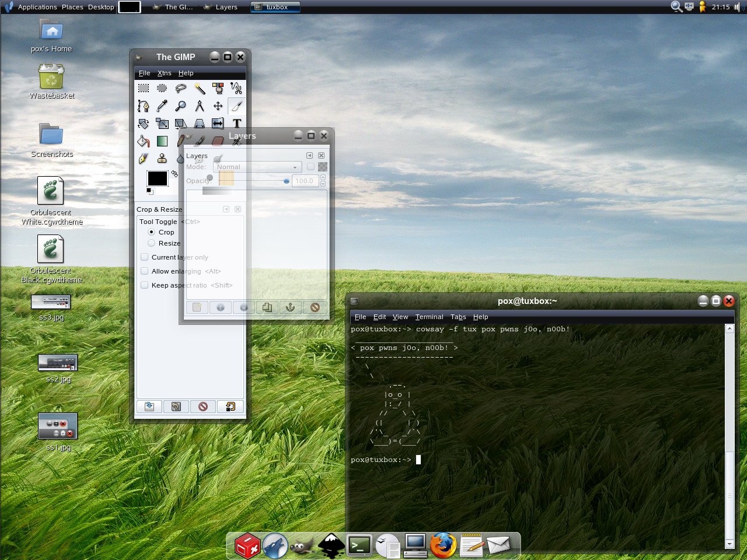Launch Firefox from the dock
Screen dimensions: 747x560
pos(444,546)
